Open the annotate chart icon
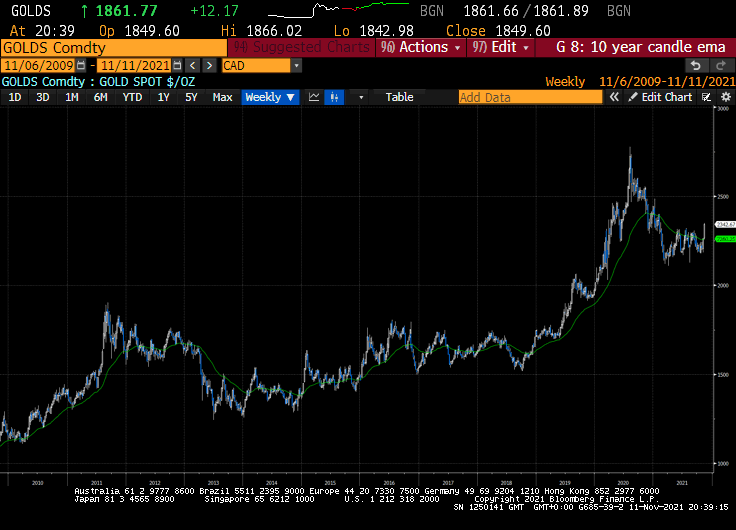Image resolution: width=736 pixels, height=530 pixels. [x=706, y=97]
